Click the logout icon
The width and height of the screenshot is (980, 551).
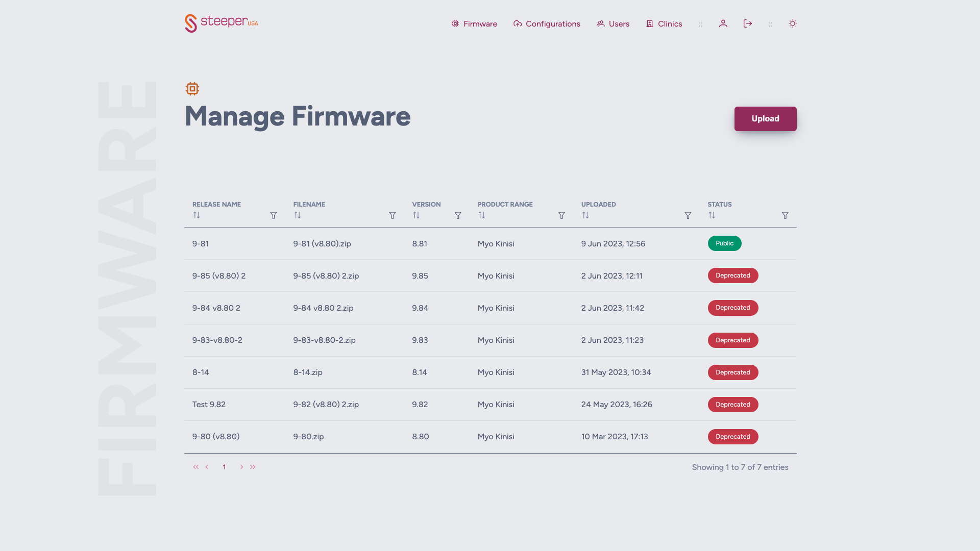tap(748, 23)
